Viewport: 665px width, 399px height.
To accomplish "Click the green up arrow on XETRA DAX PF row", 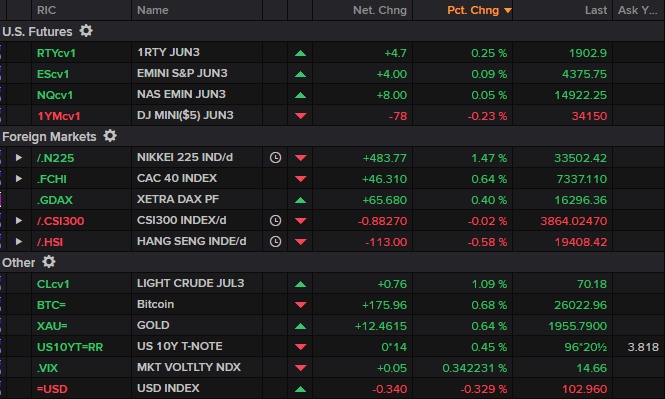I will click(x=300, y=200).
